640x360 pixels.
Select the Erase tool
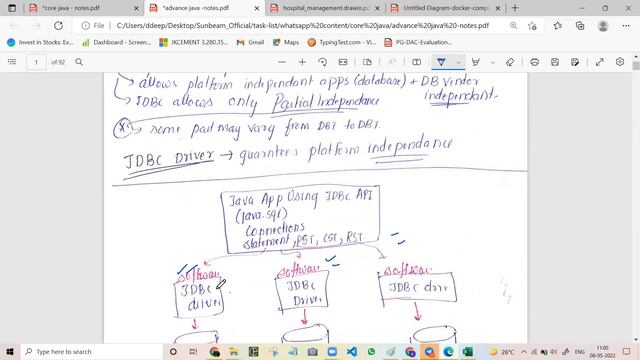coord(510,62)
